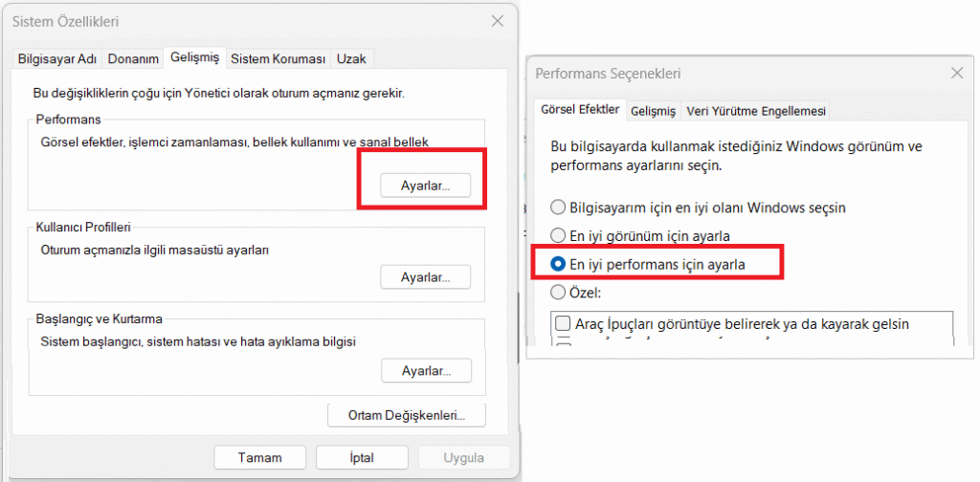Open Kullanıcı Profilleri Ayarlar button
This screenshot has width=980, height=482.
point(426,276)
